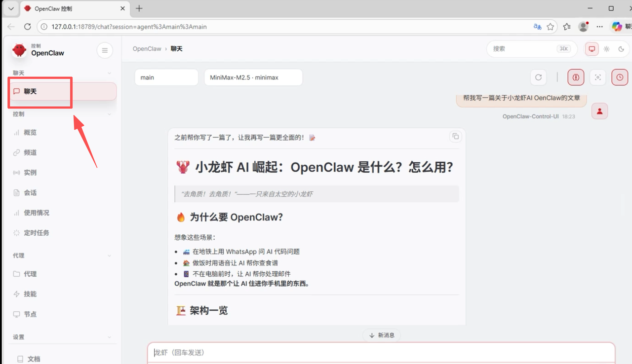
Task: Click the OpenClaw breadcrumb link
Action: click(147, 49)
